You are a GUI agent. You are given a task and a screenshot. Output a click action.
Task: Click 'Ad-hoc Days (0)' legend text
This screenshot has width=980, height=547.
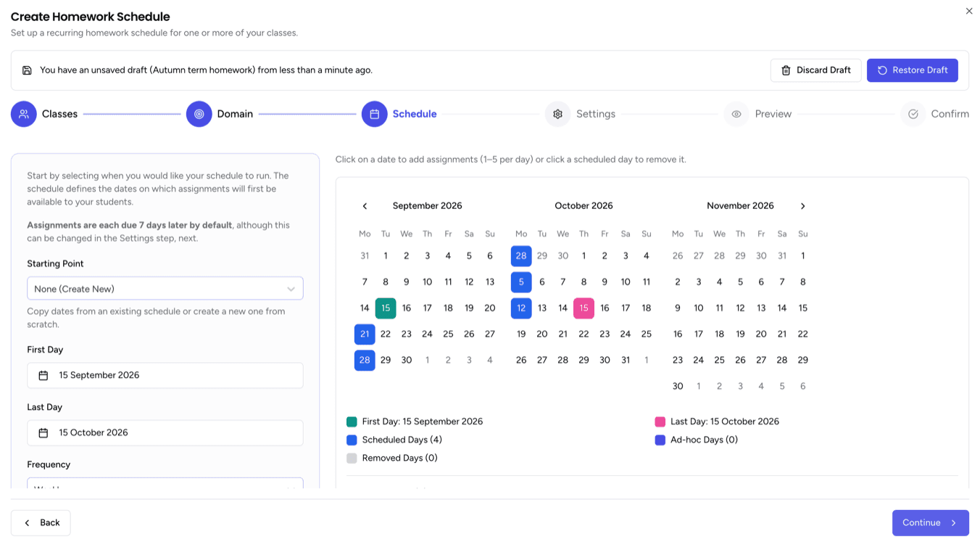click(704, 440)
